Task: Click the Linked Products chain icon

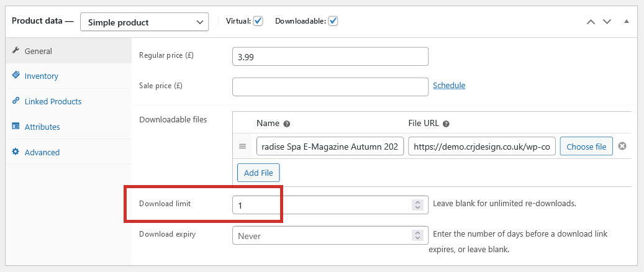Action: click(16, 101)
